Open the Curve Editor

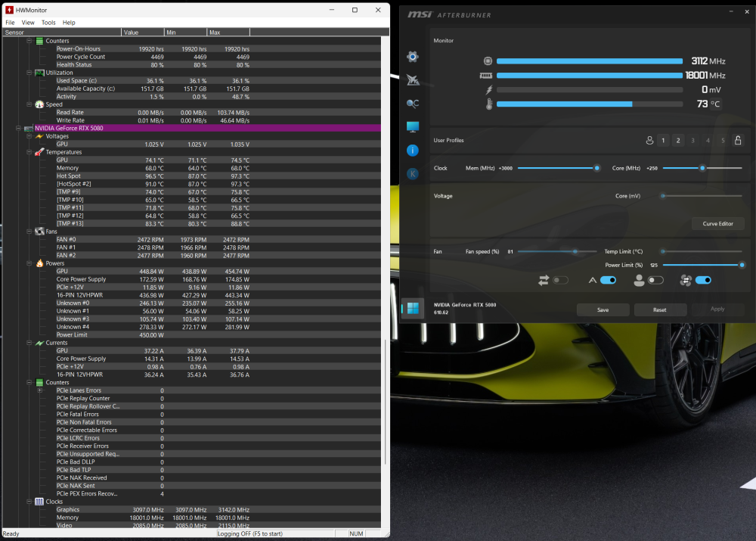click(718, 224)
